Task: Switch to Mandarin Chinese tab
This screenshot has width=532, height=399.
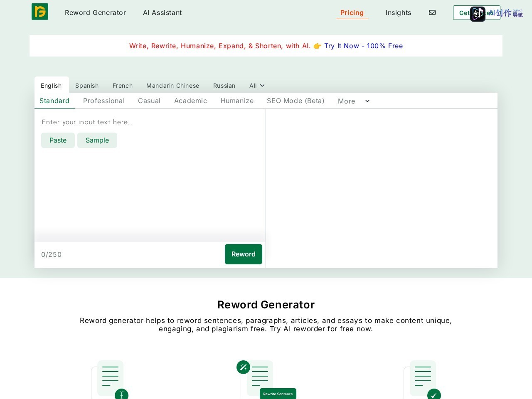Action: [x=172, y=86]
